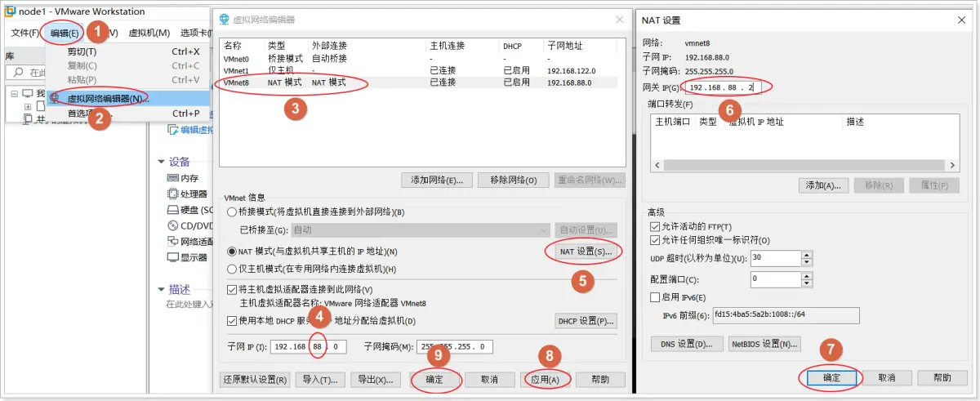This screenshot has width=980, height=401.
Task: Toggle 将主机虚拟适配器连接到此网络 checkbox
Action: (x=232, y=289)
